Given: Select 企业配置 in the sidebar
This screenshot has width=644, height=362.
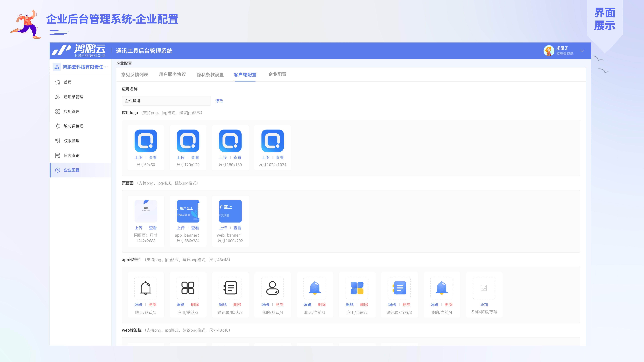Looking at the screenshot, I should (80, 170).
